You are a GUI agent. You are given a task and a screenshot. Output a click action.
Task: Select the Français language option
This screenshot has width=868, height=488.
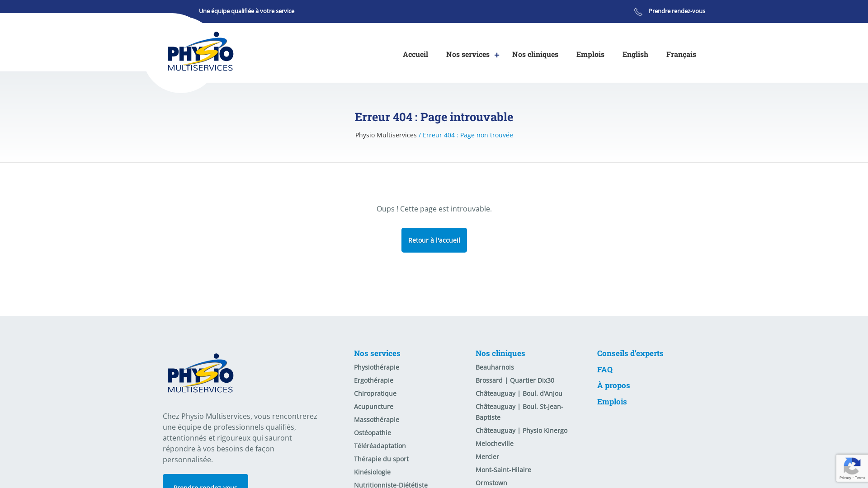point(681,54)
